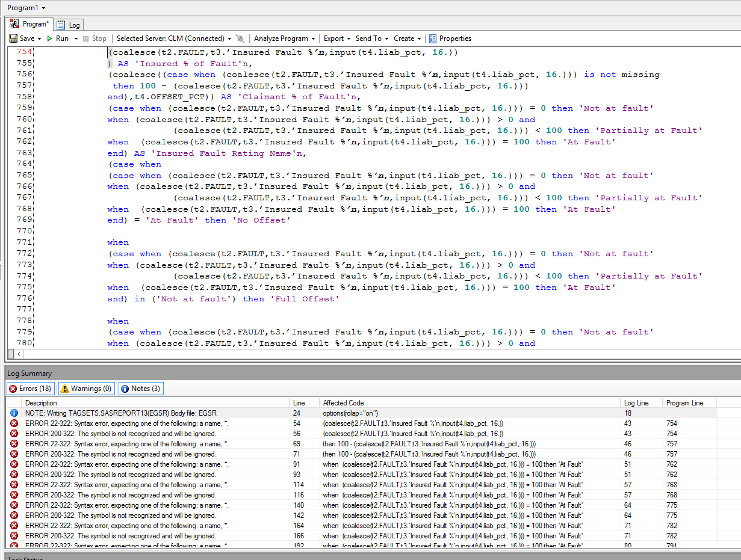Toggle the Notes (3) filter
Viewport: 741px width, 560px height.
(x=140, y=389)
